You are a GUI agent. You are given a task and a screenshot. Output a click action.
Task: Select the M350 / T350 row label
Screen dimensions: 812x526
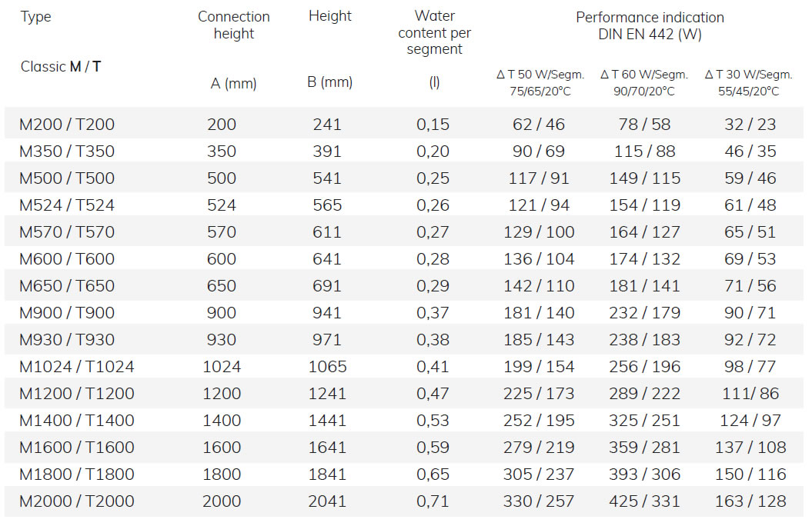pyautogui.click(x=67, y=151)
